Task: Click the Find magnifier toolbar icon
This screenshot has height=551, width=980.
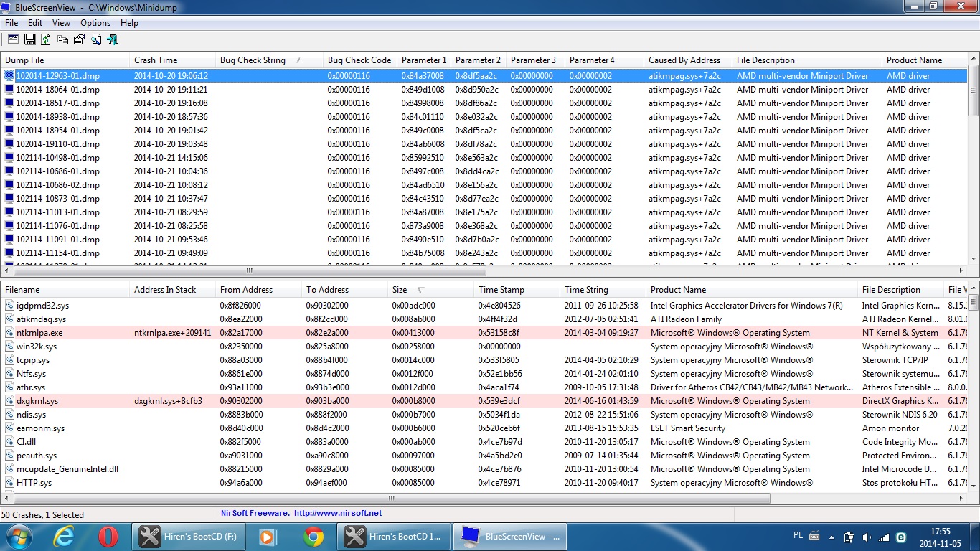Action: [x=96, y=39]
